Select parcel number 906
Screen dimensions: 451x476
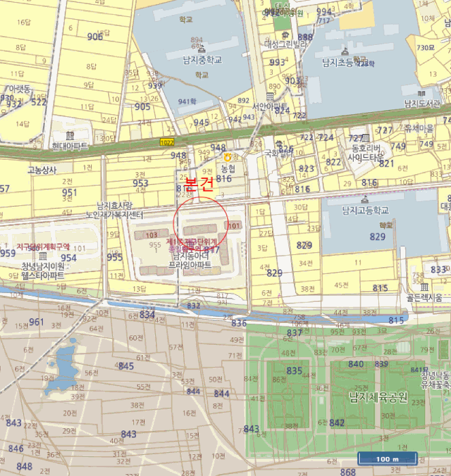click(95, 37)
